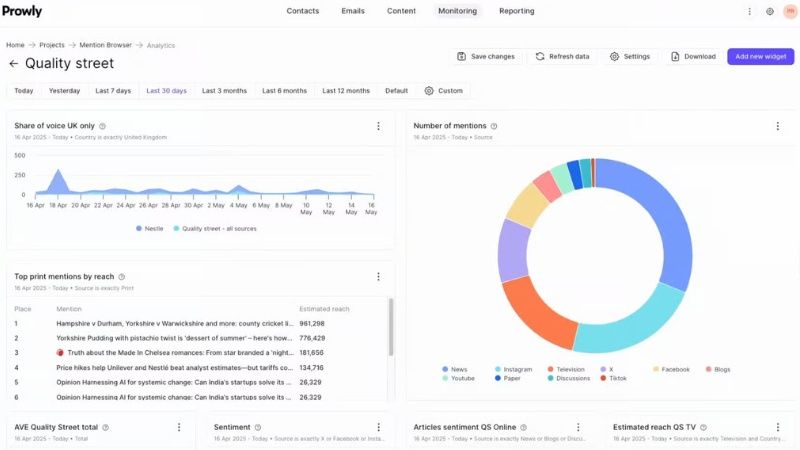
Task: Toggle Tiktok in the donut legend
Action: coord(614,379)
